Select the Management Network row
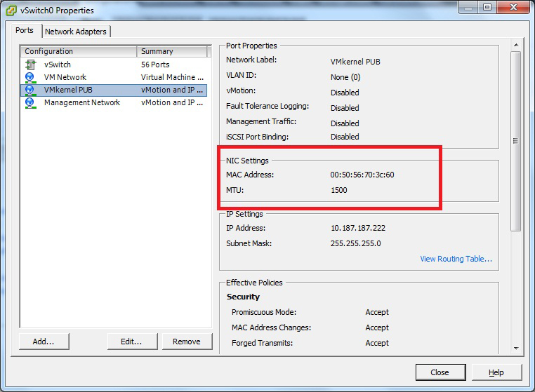Image resolution: width=535 pixels, height=392 pixels. coord(114,102)
